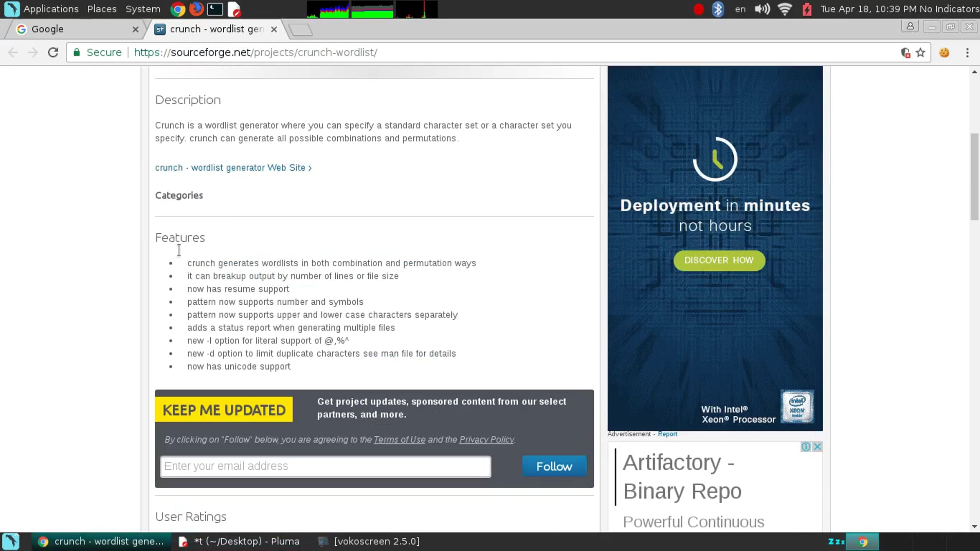Close the Artifactory advertisement
980x551 pixels.
click(817, 446)
